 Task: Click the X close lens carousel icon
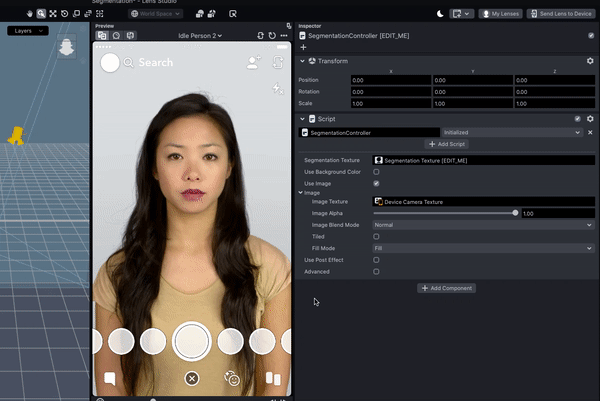click(192, 379)
